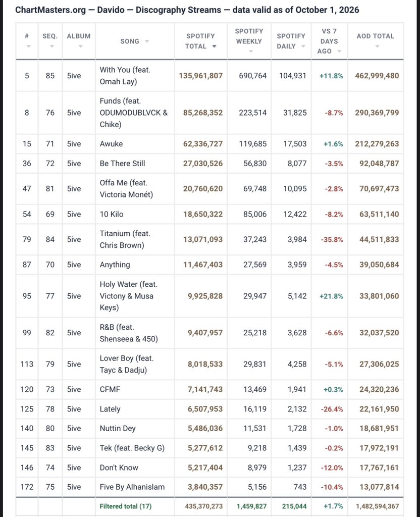Click the +11.8% change value
Image resolution: width=420 pixels, height=517 pixels.
(331, 76)
